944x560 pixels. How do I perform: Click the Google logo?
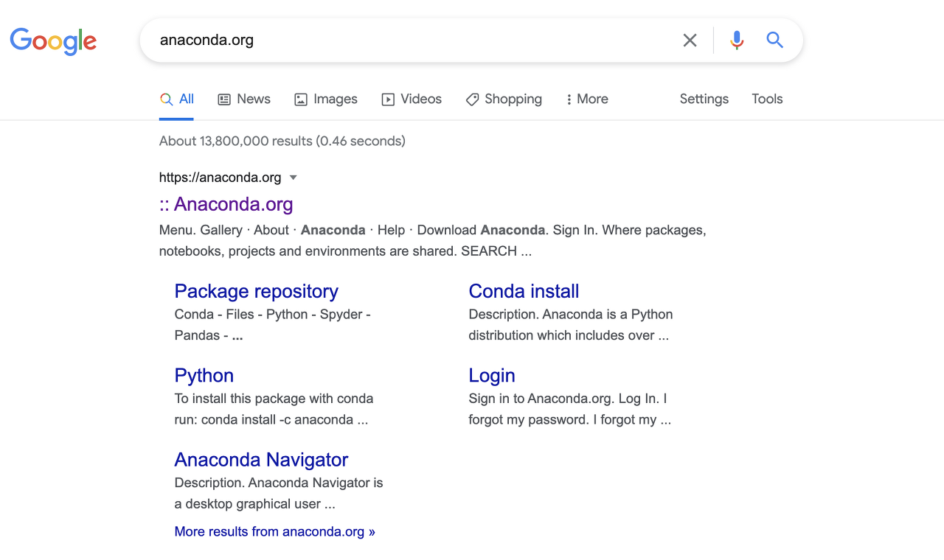[x=53, y=41]
